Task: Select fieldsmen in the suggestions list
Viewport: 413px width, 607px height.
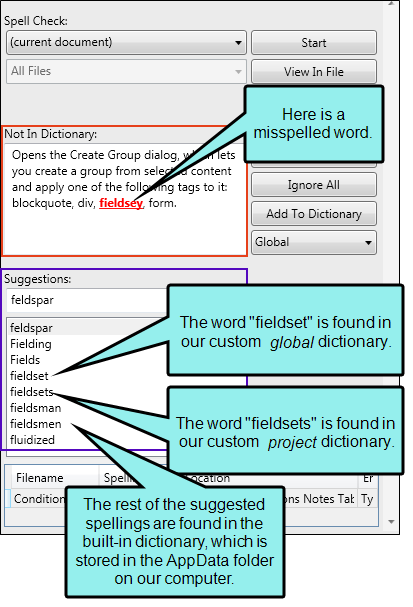Action: [35, 424]
